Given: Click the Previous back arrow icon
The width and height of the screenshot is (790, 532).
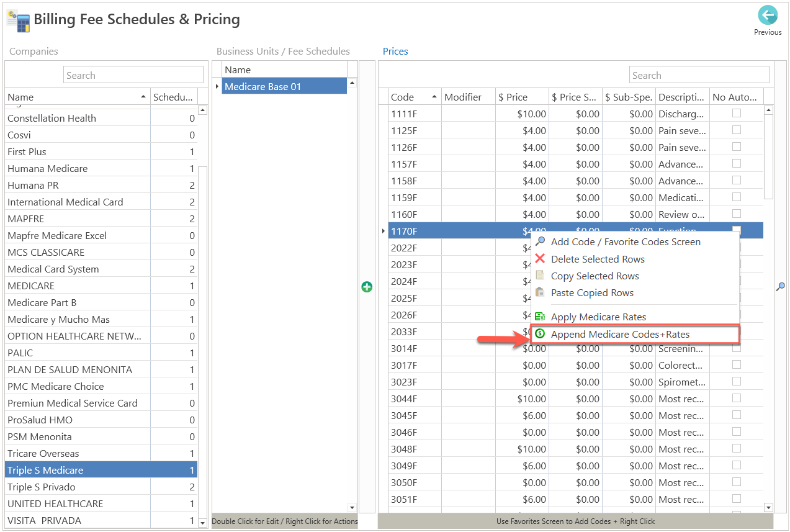Looking at the screenshot, I should coord(768,16).
